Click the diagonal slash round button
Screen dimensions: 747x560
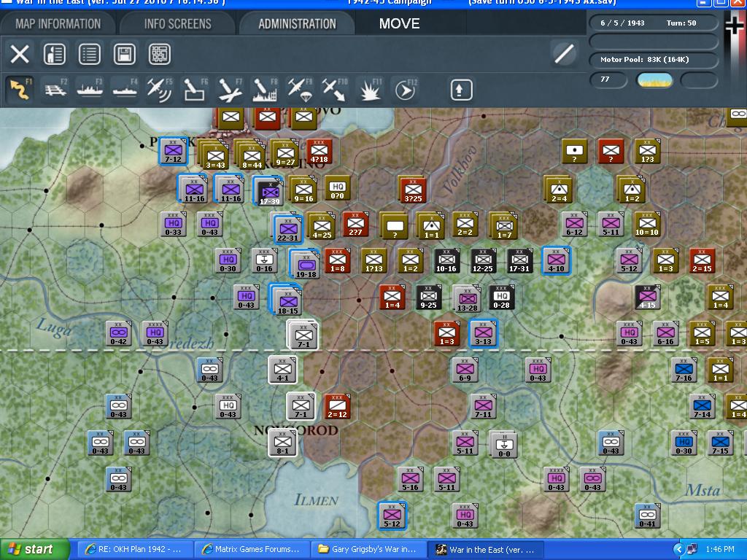click(564, 53)
